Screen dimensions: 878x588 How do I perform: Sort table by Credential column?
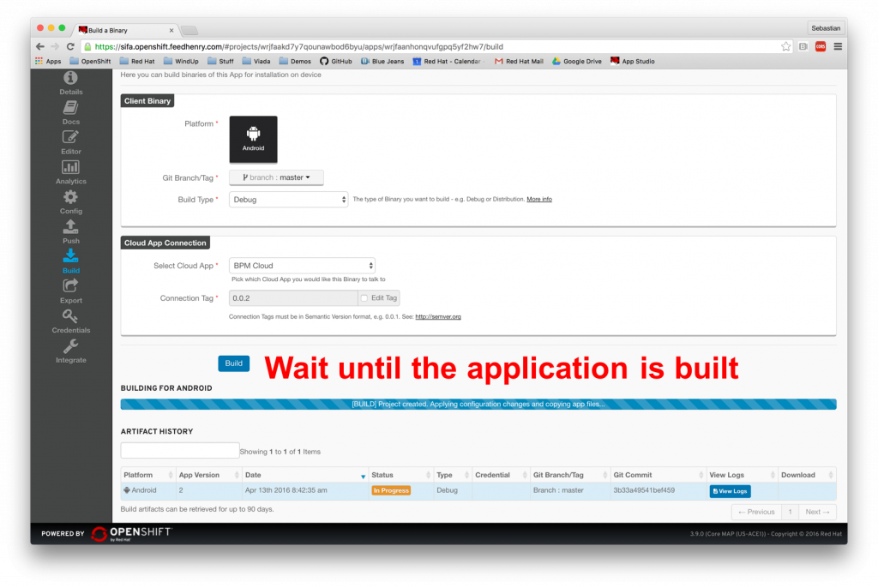click(501, 475)
